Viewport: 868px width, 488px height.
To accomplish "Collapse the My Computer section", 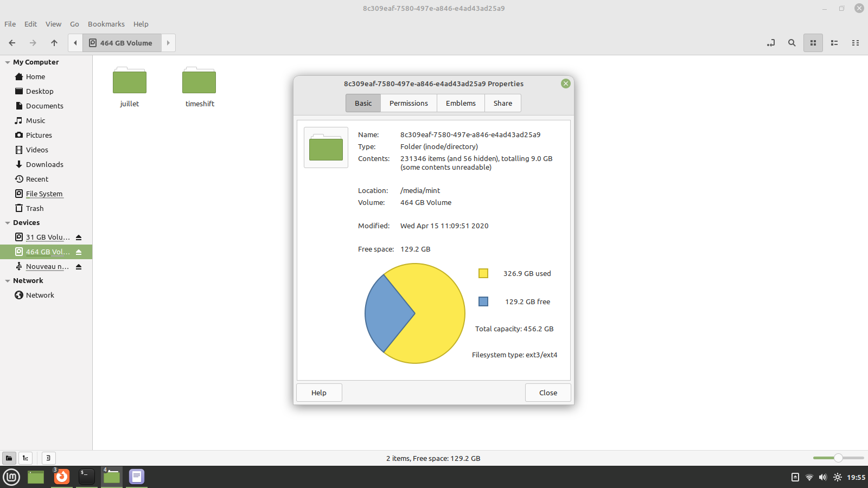I will tap(8, 62).
